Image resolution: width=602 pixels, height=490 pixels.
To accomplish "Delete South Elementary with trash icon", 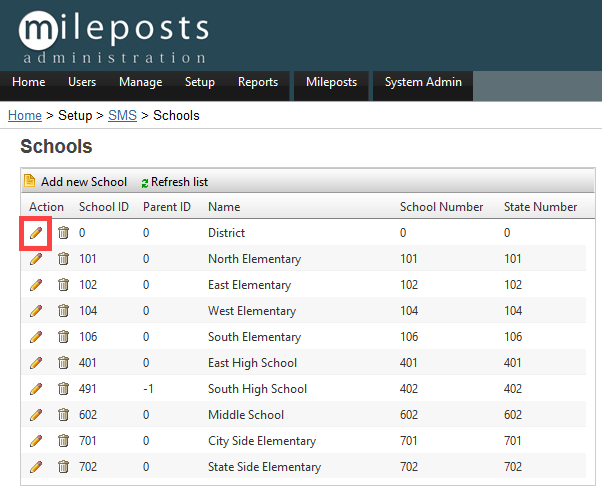I will pyautogui.click(x=63, y=337).
